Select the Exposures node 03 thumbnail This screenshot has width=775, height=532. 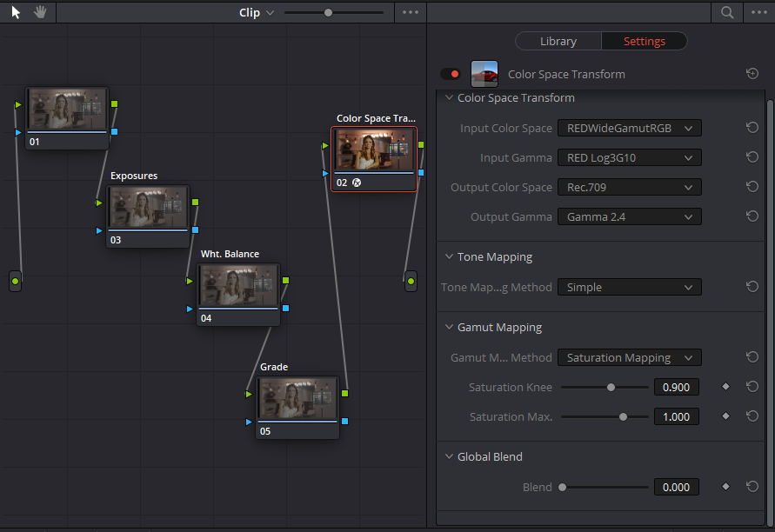(148, 207)
